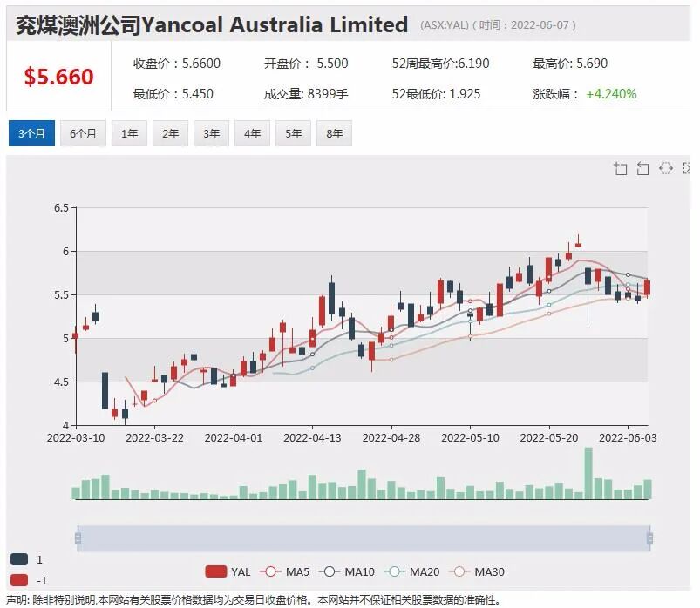
Task: Show the 8年 price history
Action: tap(335, 133)
